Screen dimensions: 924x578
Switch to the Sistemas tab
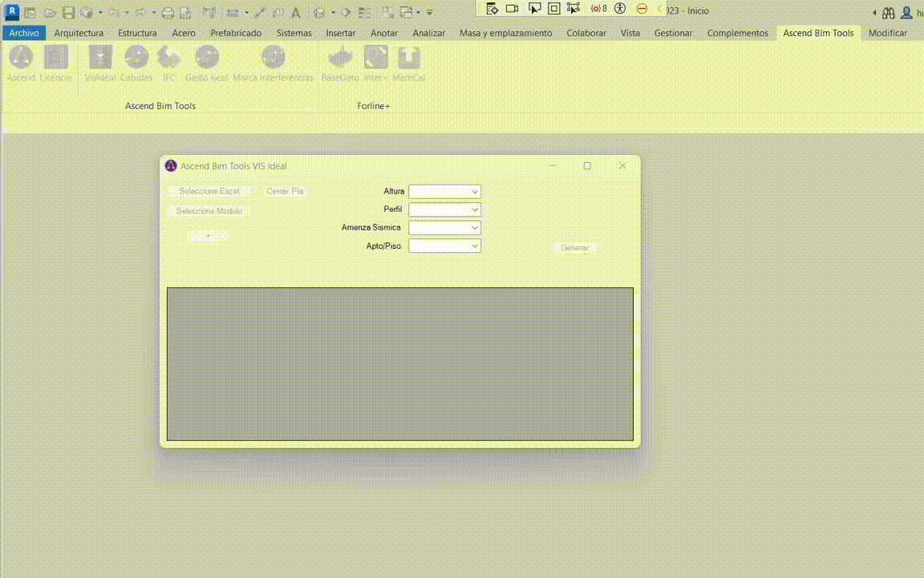pyautogui.click(x=294, y=33)
